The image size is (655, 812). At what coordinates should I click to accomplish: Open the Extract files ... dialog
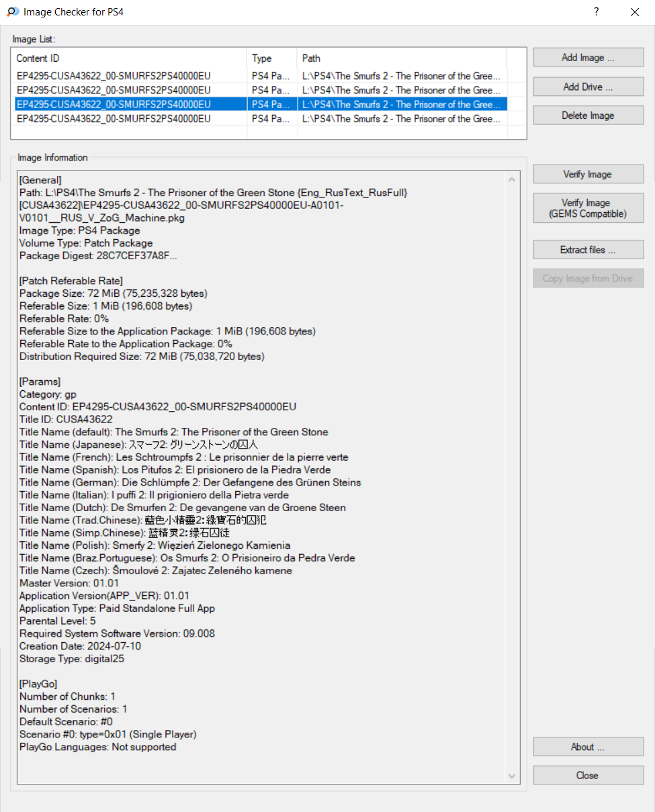(x=588, y=250)
